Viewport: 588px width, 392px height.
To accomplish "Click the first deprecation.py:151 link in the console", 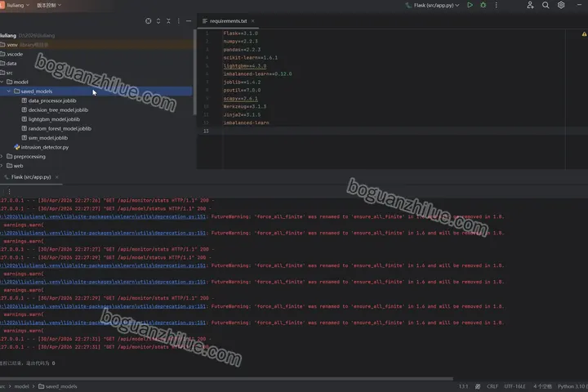I will [x=103, y=216].
